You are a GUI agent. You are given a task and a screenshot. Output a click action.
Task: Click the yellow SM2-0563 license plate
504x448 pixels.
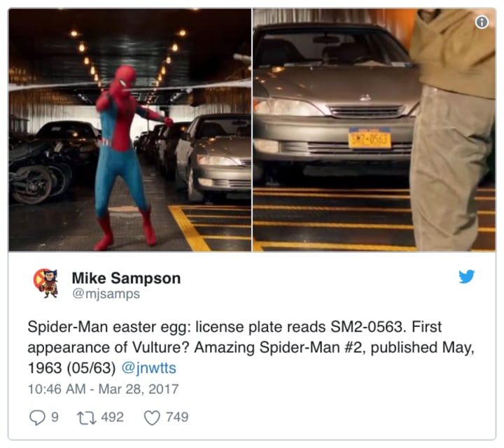coord(370,138)
